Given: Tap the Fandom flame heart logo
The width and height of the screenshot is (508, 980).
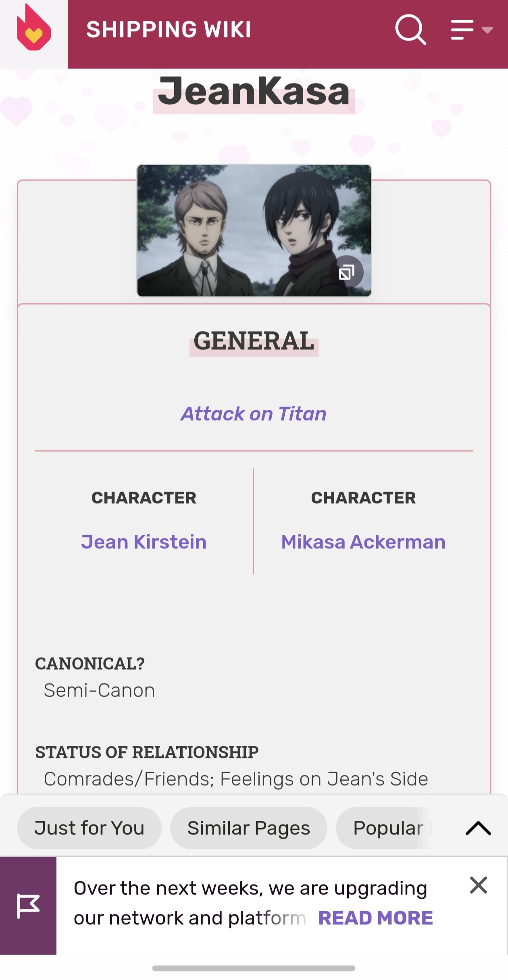Looking at the screenshot, I should click(x=33, y=28).
